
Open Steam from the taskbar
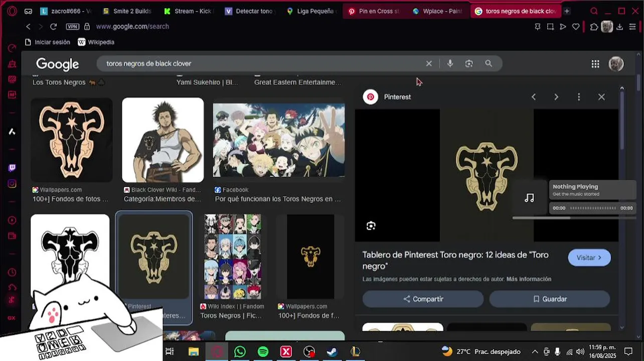(x=332, y=351)
